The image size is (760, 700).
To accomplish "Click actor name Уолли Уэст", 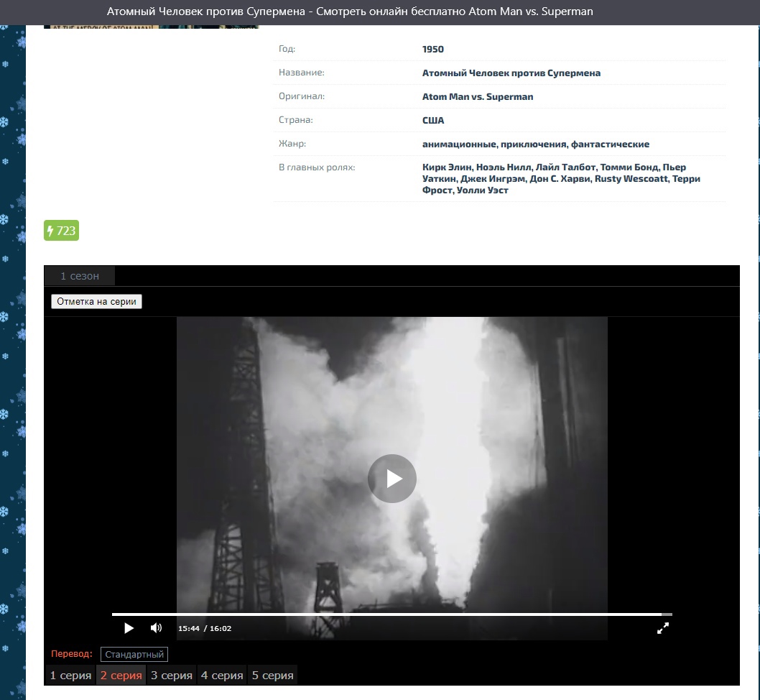I will pyautogui.click(x=483, y=190).
